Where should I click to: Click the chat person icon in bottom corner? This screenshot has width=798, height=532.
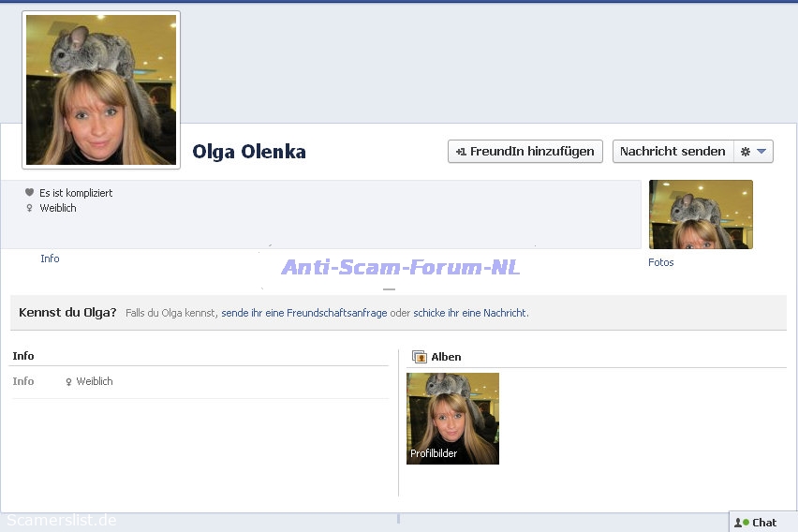(x=741, y=523)
